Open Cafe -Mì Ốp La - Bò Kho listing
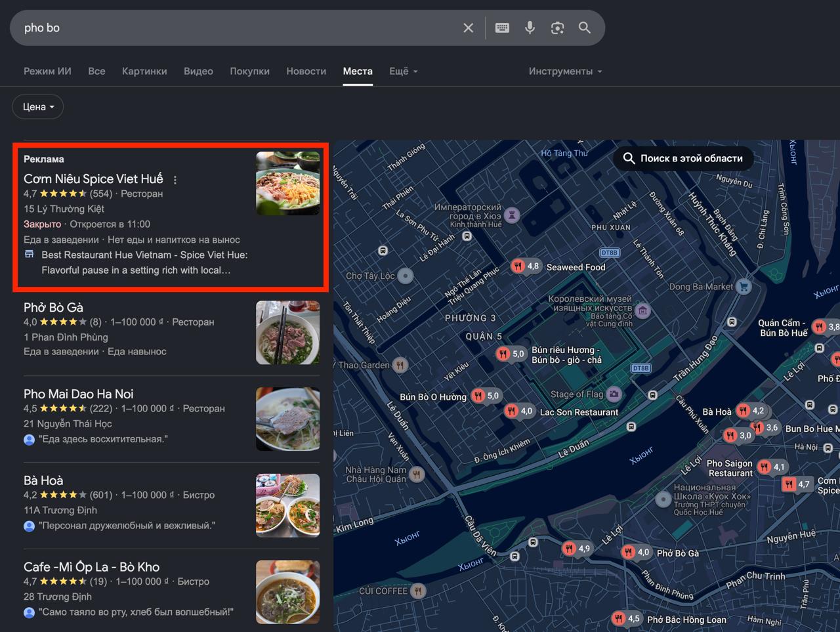 pos(91,566)
